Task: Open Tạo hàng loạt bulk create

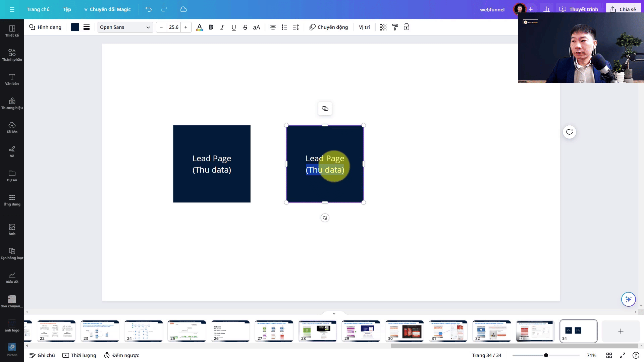Action: click(12, 253)
